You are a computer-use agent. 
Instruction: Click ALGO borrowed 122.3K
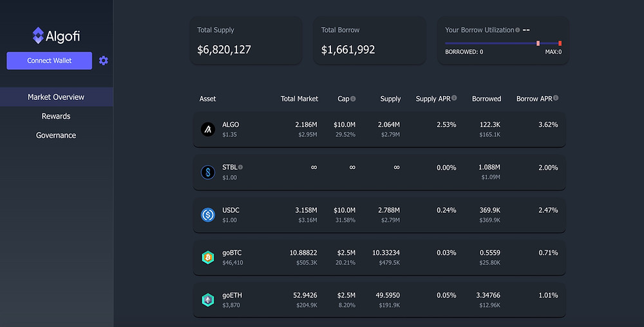(490, 124)
